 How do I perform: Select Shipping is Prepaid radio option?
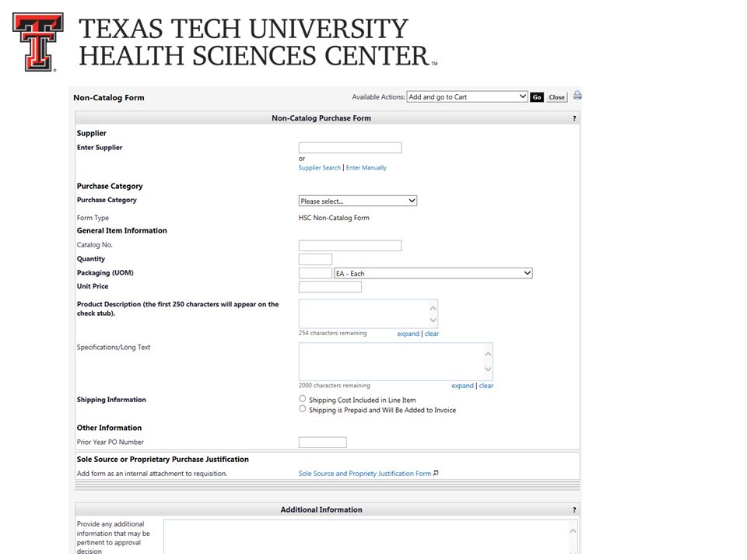tap(303, 408)
